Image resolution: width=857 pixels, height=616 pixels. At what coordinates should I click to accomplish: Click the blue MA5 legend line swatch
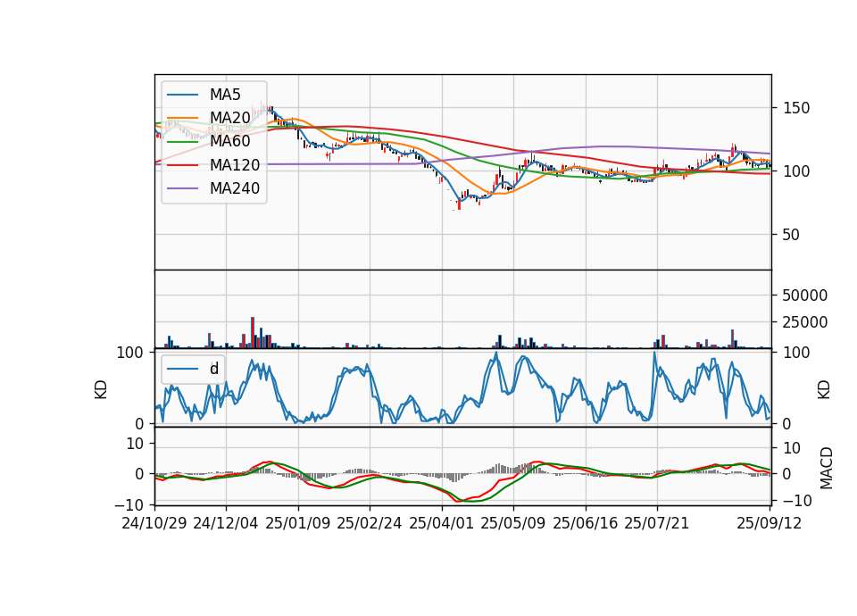182,95
